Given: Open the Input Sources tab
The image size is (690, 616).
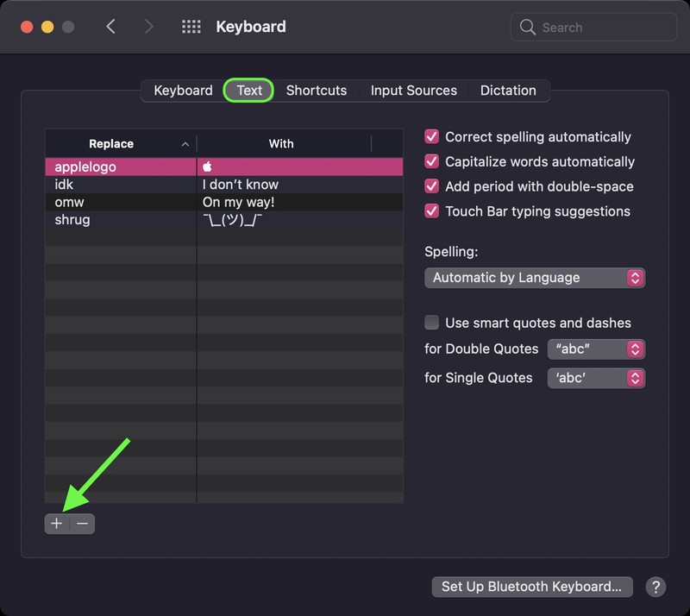Looking at the screenshot, I should point(413,91).
